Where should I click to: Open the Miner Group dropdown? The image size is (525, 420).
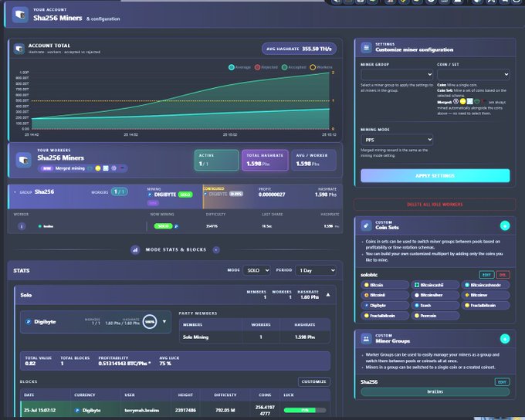(x=397, y=74)
